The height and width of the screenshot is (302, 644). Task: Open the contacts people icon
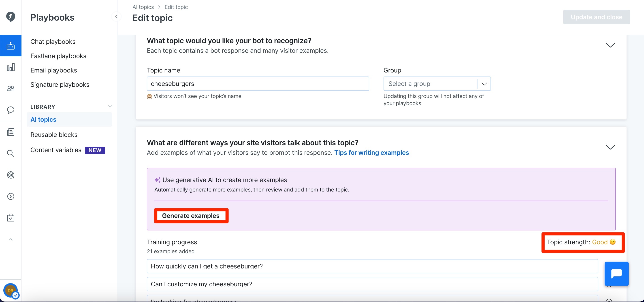coord(11,88)
